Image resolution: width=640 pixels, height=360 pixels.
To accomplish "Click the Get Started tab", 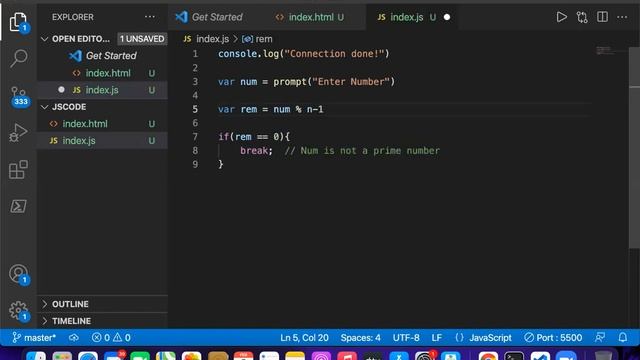I will (x=209, y=17).
